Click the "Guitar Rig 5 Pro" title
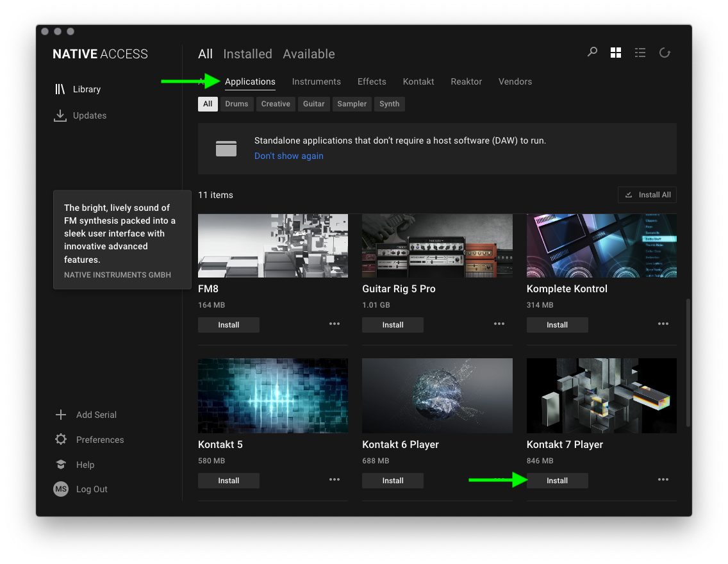This screenshot has height=564, width=728. [x=399, y=289]
